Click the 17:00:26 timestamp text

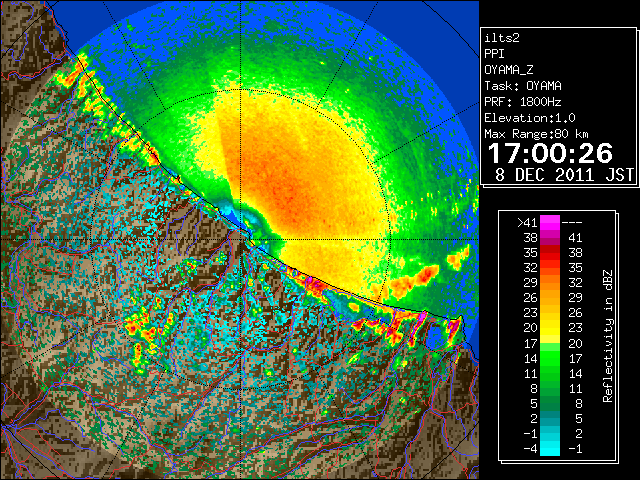click(x=550, y=153)
